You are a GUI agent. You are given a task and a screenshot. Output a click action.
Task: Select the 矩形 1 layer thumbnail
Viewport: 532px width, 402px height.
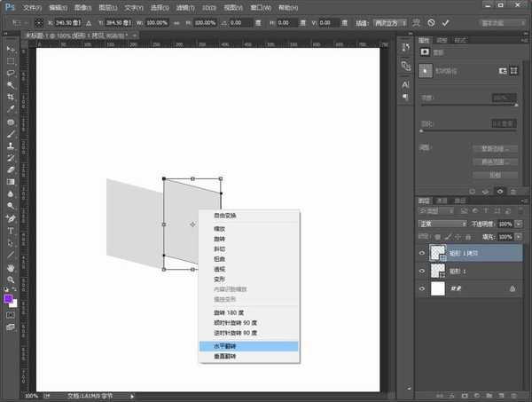[438, 271]
